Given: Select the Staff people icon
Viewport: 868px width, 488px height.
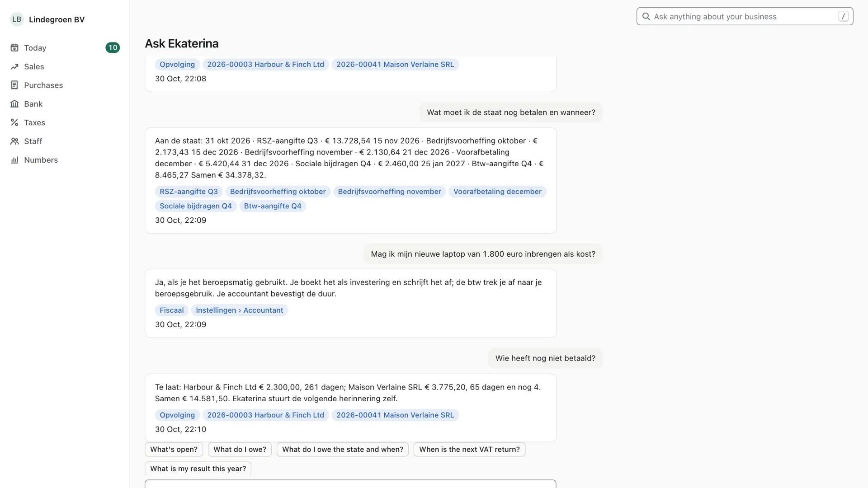Looking at the screenshot, I should [14, 141].
